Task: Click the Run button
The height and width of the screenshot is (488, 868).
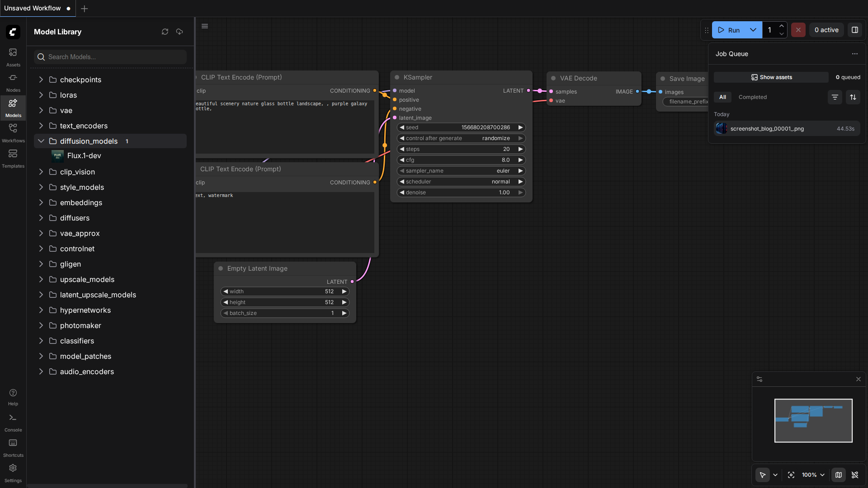Action: click(729, 30)
